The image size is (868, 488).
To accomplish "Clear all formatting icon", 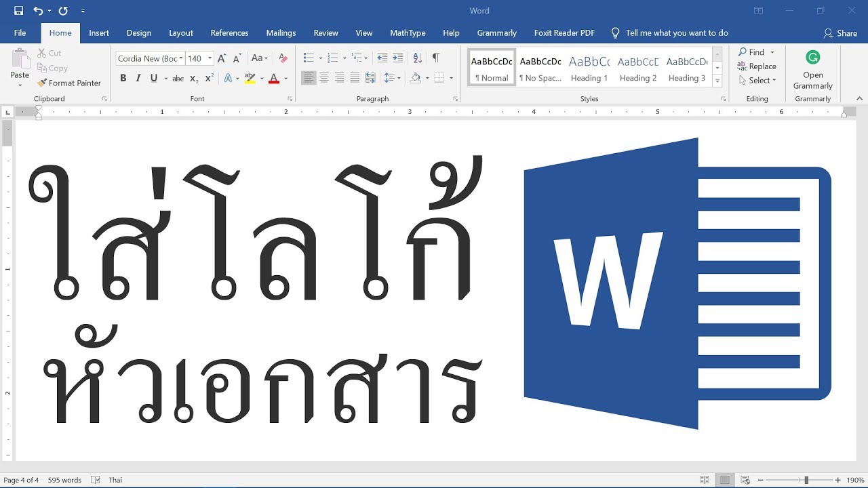I will [283, 58].
